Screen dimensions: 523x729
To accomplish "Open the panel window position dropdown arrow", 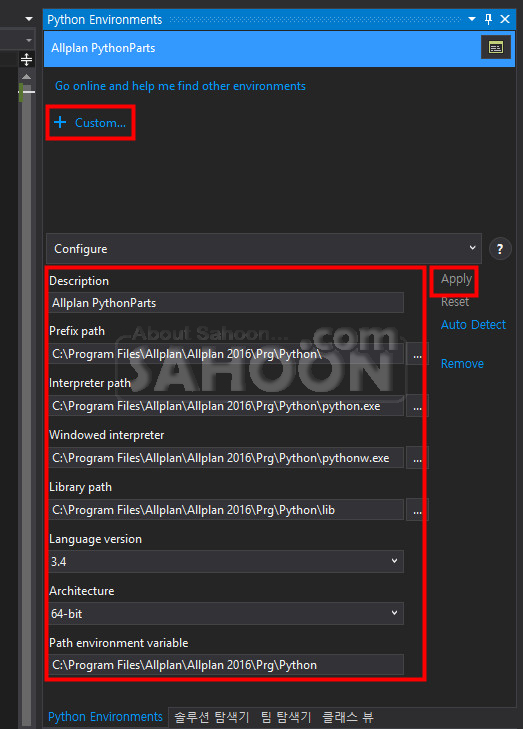I will pos(472,19).
